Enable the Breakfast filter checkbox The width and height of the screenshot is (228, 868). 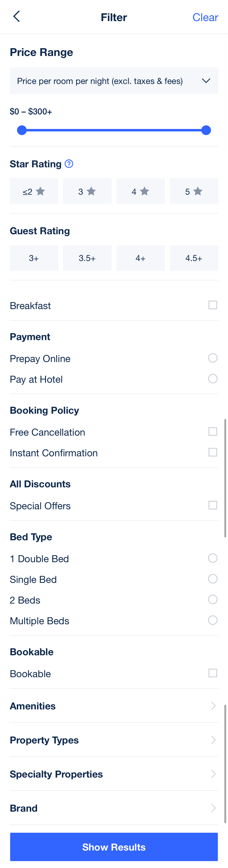pos(213,305)
